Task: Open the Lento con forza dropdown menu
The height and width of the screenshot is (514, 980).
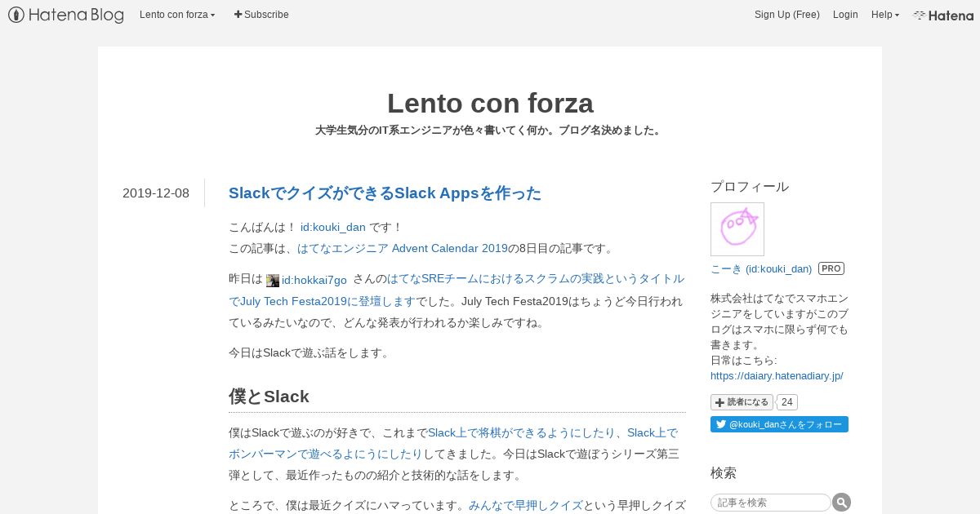Action: click(177, 15)
